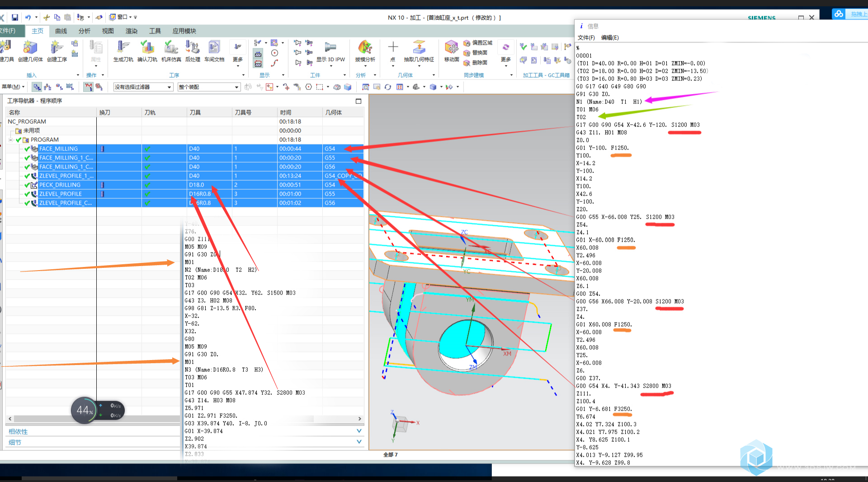
Task: Open the Menu (菜单(M)) dropdown
Action: (13, 87)
